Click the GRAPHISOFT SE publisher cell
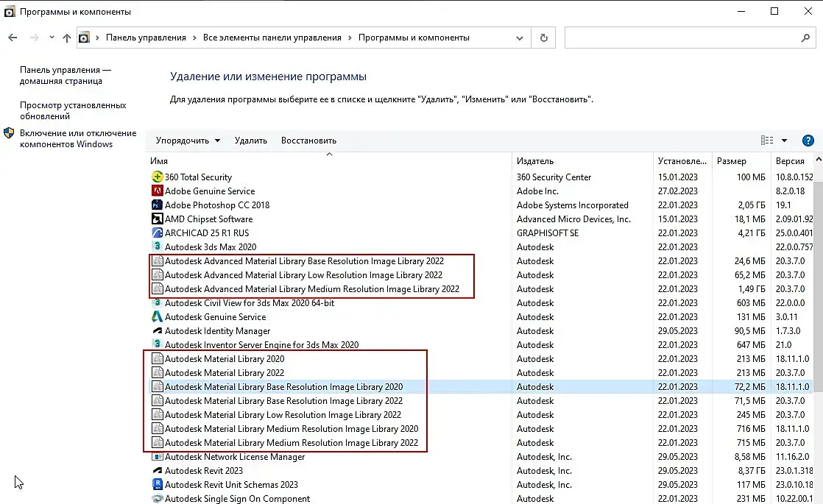This screenshot has height=504, width=823. point(548,233)
